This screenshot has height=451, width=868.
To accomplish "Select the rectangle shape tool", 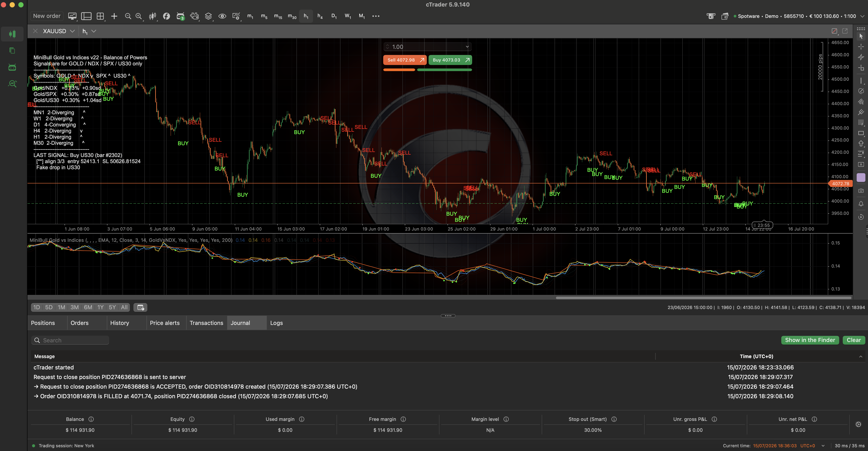I will click(861, 133).
